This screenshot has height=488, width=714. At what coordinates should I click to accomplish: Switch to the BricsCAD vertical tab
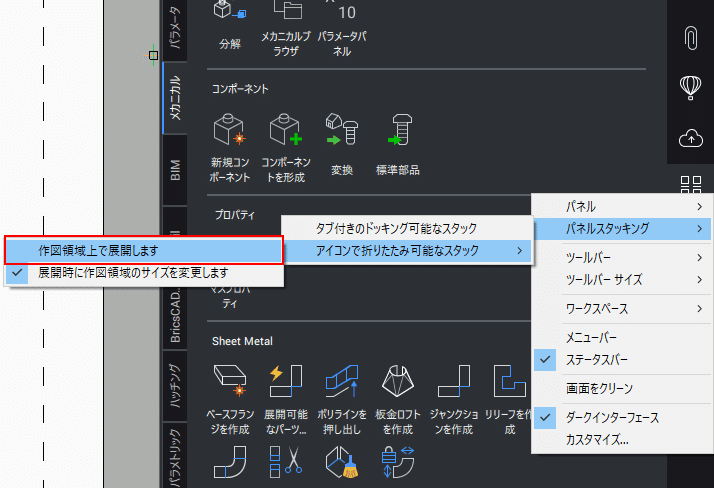click(175, 316)
